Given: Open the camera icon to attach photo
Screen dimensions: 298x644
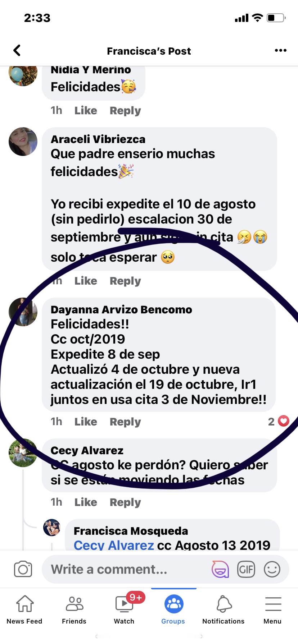Looking at the screenshot, I should [x=23, y=569].
